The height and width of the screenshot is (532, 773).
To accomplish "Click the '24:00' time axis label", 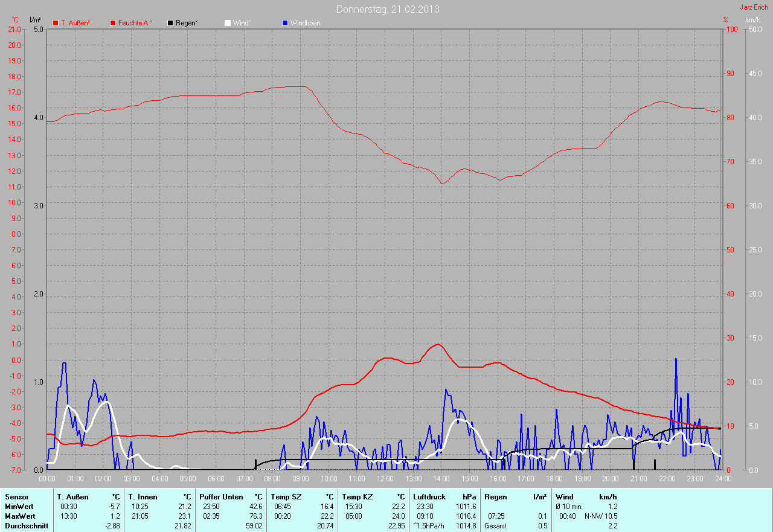I will tap(723, 479).
